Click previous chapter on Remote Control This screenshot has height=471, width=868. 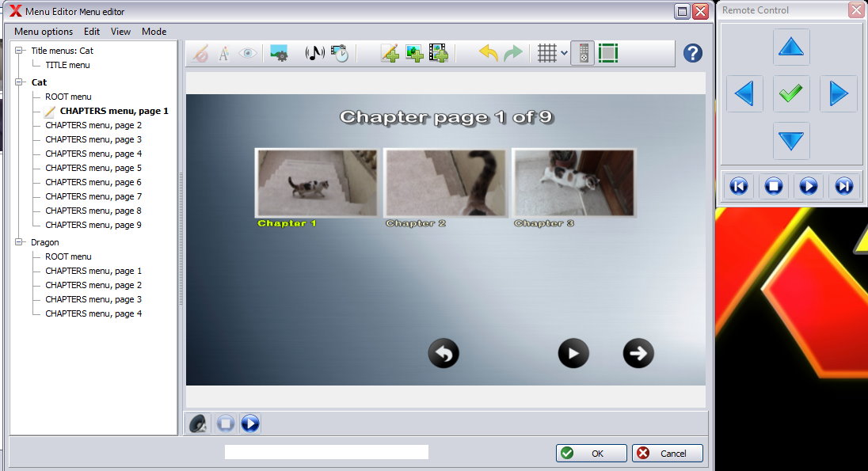(x=738, y=185)
